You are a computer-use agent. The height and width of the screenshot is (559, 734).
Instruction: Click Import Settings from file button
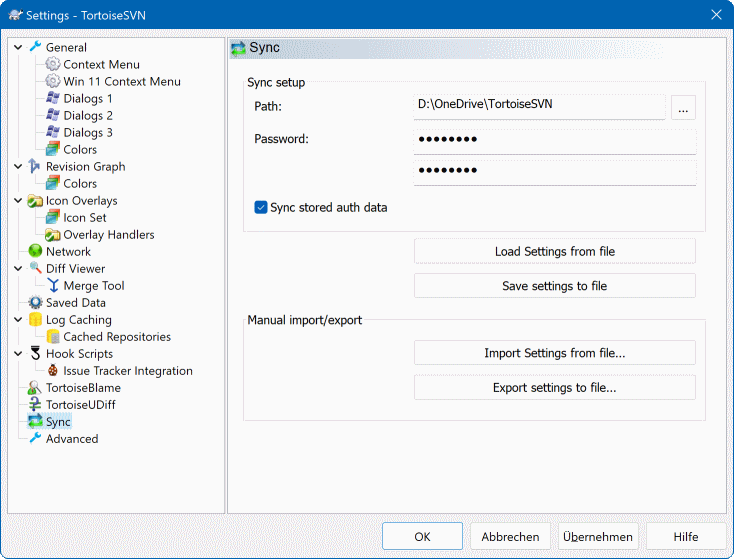[555, 353]
